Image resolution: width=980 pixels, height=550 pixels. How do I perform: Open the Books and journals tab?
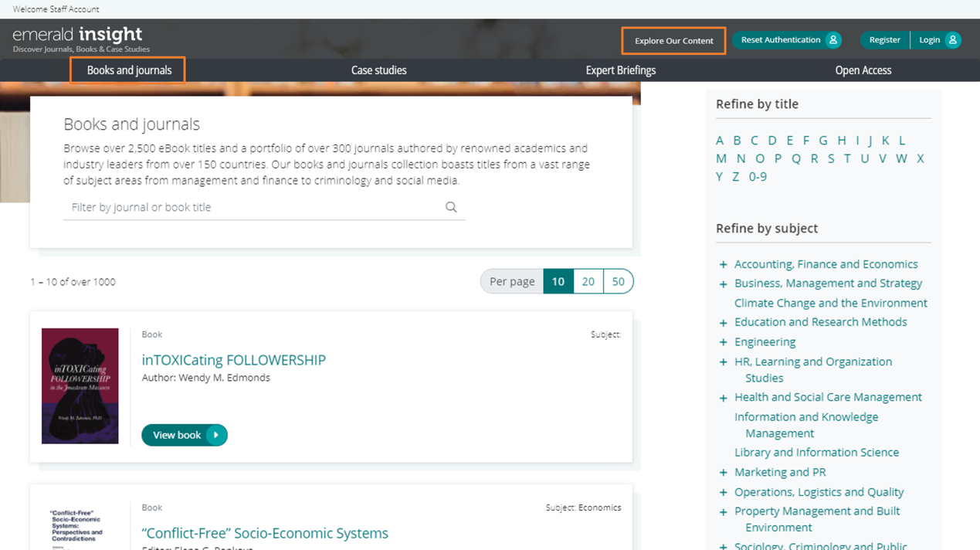click(x=128, y=70)
